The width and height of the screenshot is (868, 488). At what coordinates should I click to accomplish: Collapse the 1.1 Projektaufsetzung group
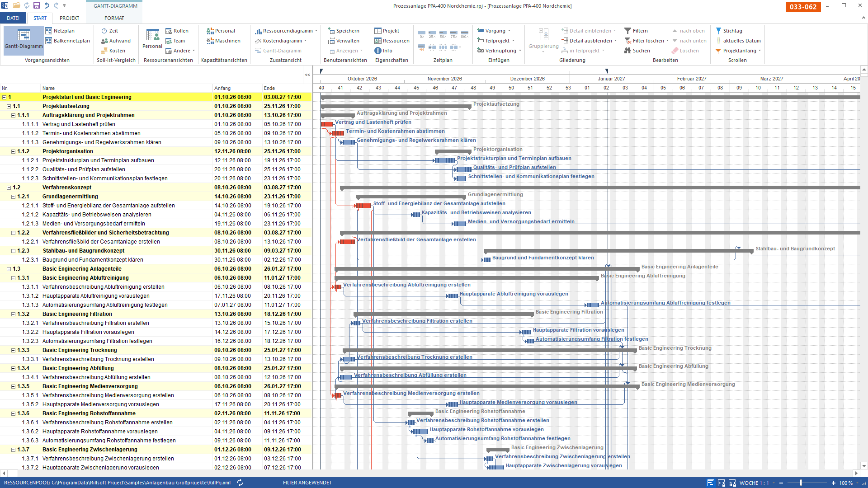[9, 106]
